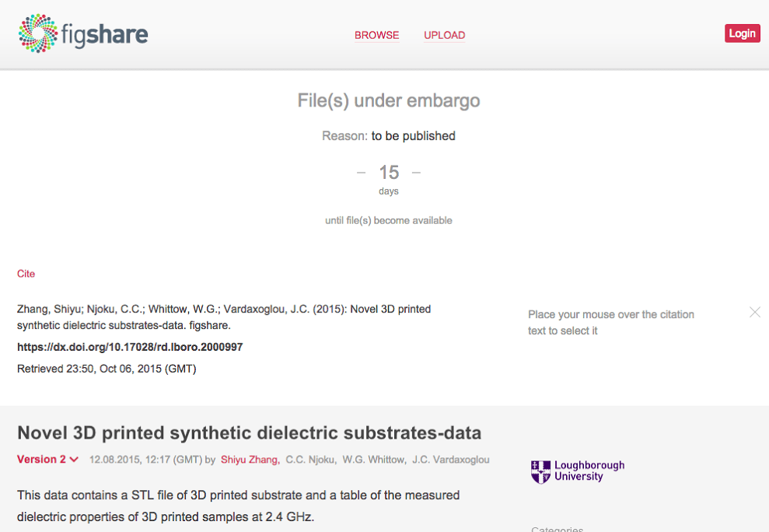This screenshot has height=532, width=769.
Task: Click the Loughborough University logo
Action: (x=578, y=471)
